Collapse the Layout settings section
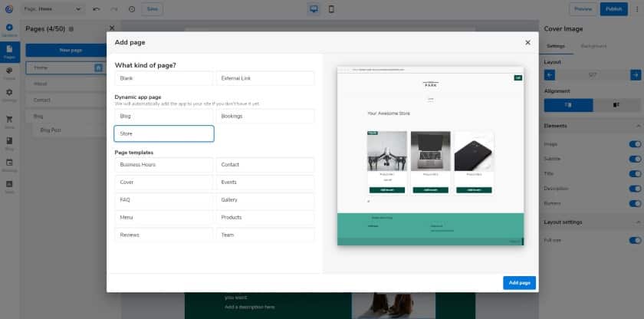This screenshot has width=644, height=319. click(x=638, y=222)
